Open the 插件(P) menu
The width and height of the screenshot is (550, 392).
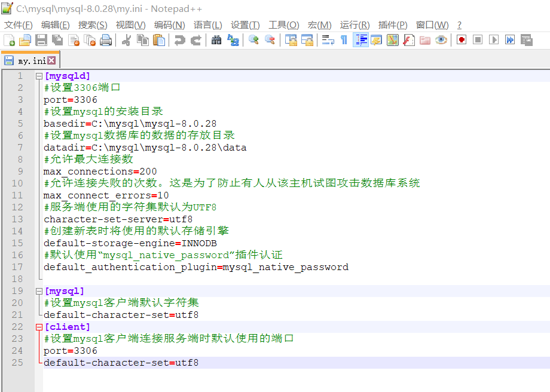(393, 25)
